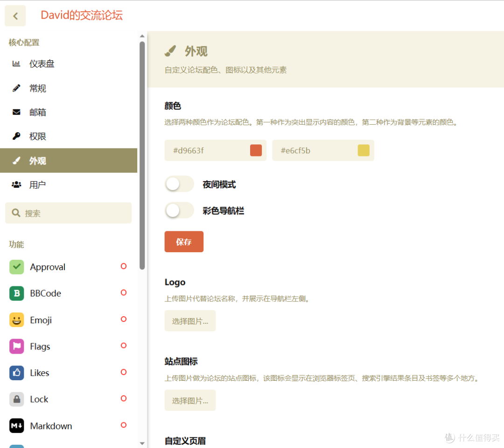Toggle the 彩色导航栏 colored header switch
Viewport: 504px width, 448px height.
click(179, 211)
